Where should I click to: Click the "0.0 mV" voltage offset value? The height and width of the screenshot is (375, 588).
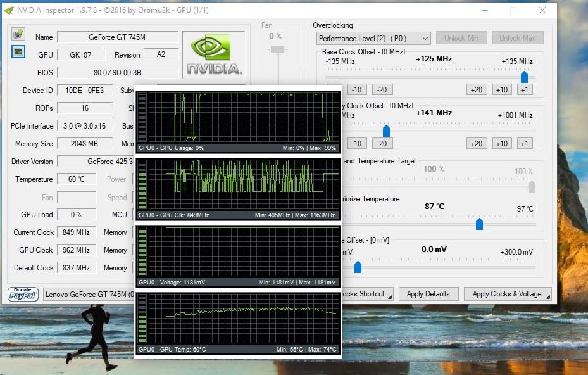click(x=434, y=250)
